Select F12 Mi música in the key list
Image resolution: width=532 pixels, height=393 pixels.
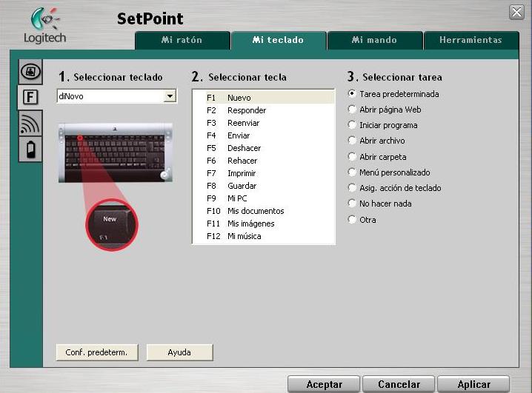[244, 236]
